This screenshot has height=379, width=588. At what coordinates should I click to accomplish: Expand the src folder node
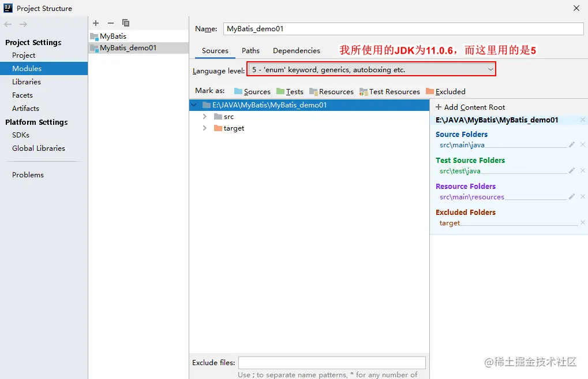[205, 117]
